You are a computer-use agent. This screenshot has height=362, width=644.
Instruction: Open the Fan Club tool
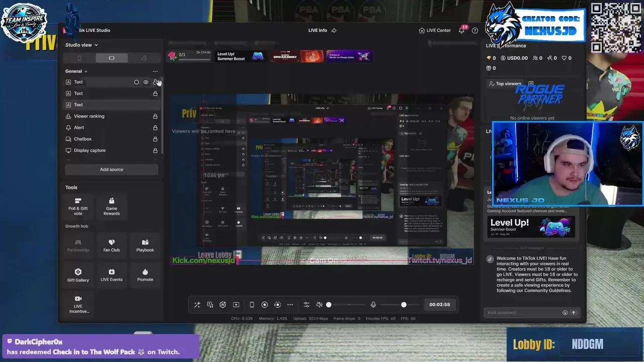[112, 245]
